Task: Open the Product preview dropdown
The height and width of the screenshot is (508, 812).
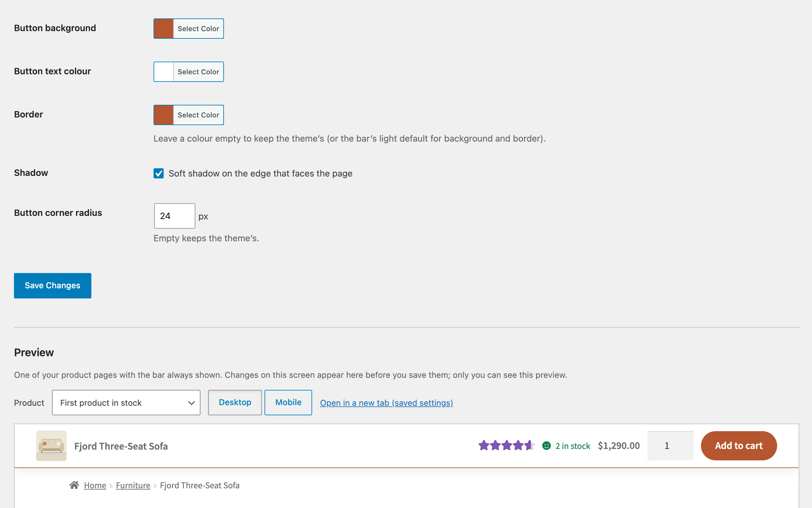Action: pyautogui.click(x=126, y=403)
